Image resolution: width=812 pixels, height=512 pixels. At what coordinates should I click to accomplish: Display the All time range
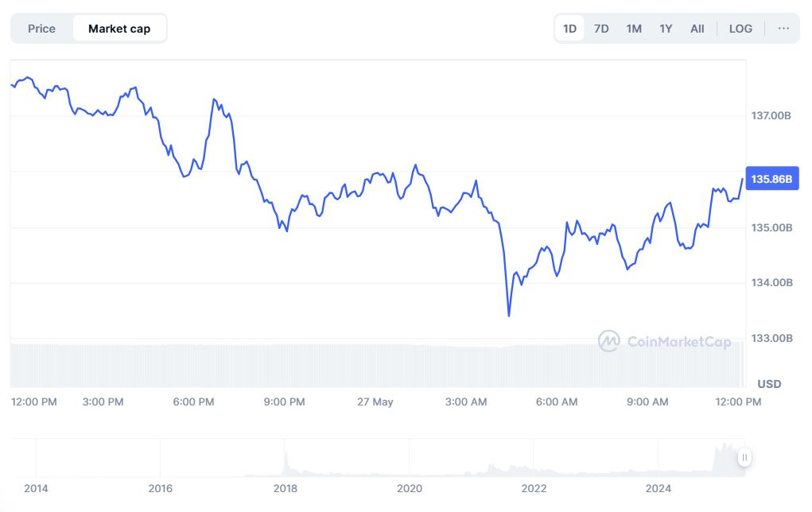tap(697, 29)
